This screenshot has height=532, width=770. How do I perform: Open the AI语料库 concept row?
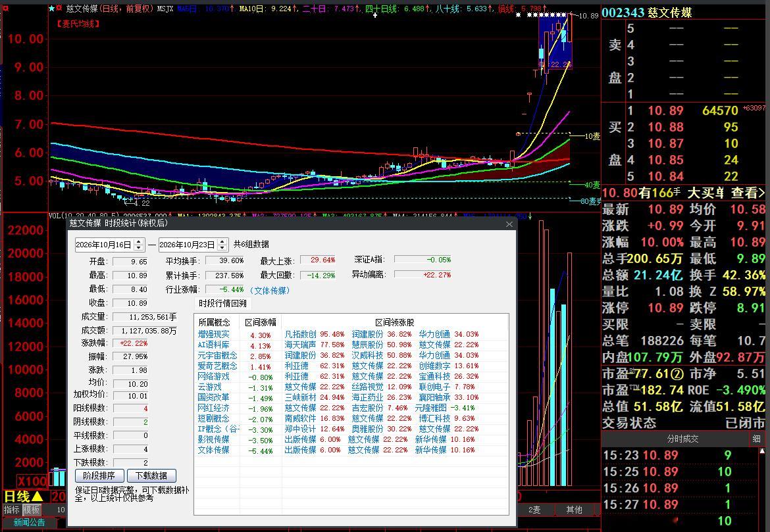(214, 345)
